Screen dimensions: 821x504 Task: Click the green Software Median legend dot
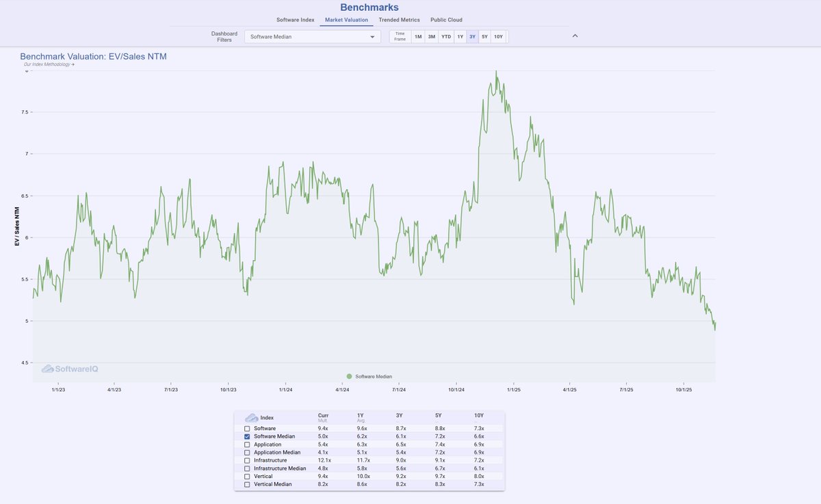tap(350, 376)
